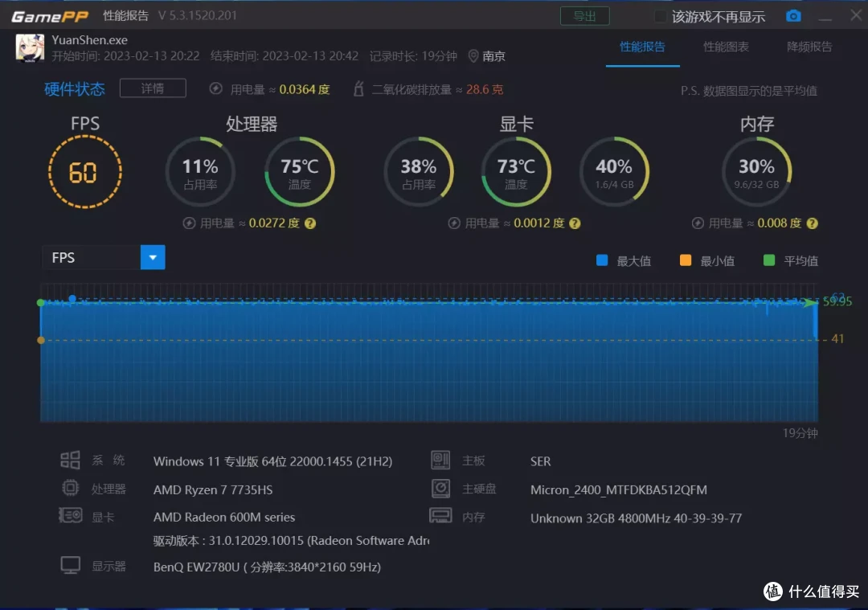The width and height of the screenshot is (868, 610).
Task: Click the 系统 Windows logo icon
Action: [70, 460]
